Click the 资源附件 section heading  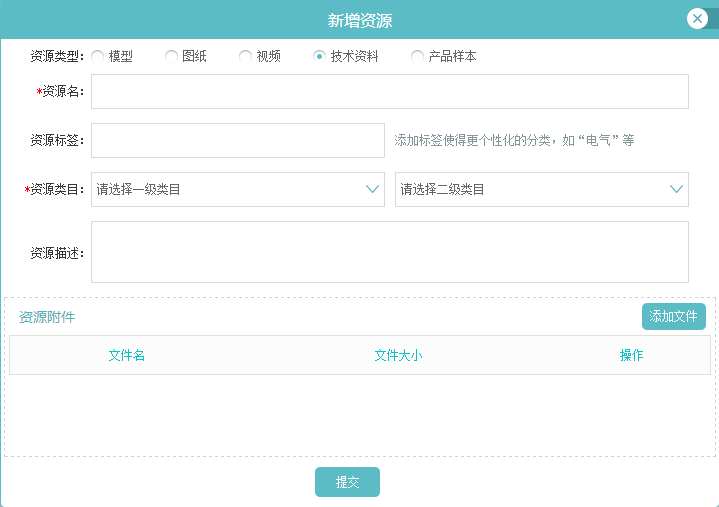point(47,317)
